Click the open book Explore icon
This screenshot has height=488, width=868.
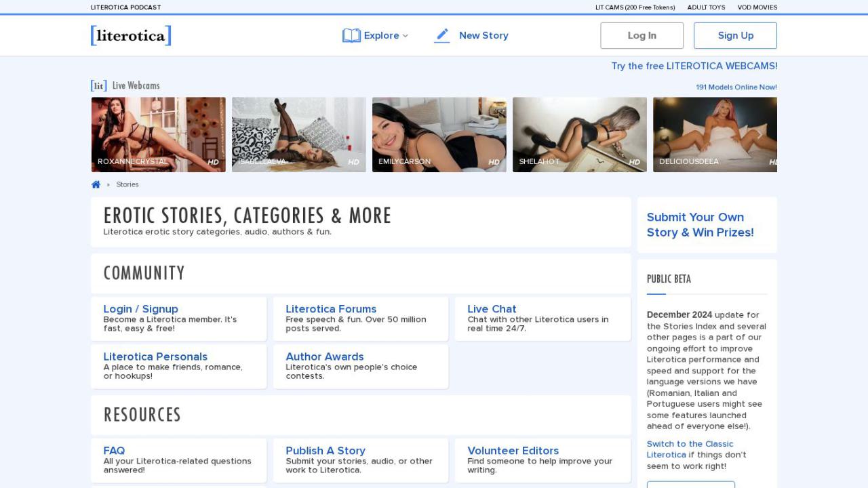[351, 35]
